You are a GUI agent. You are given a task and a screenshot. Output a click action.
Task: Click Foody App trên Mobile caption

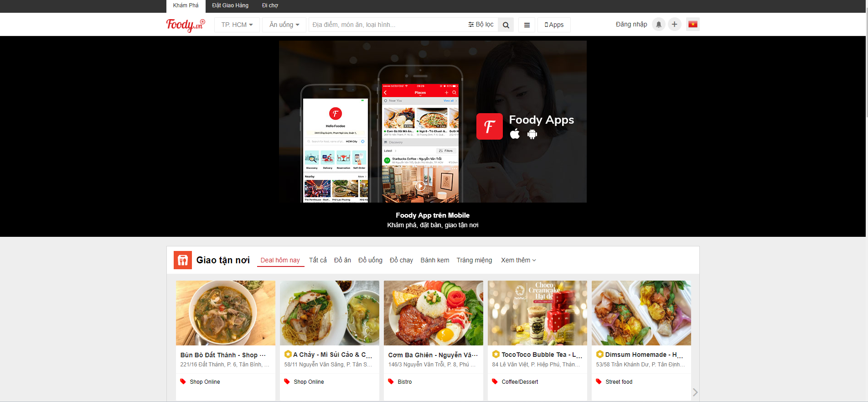[x=433, y=215]
